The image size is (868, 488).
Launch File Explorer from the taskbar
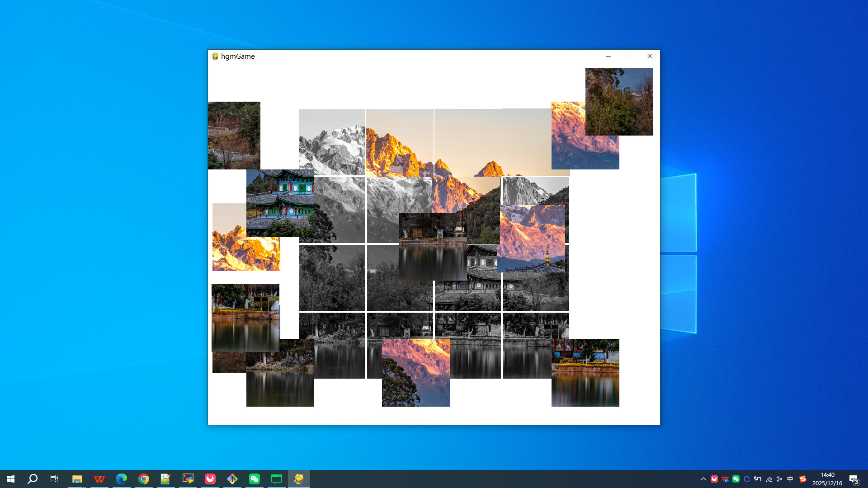coord(77,479)
